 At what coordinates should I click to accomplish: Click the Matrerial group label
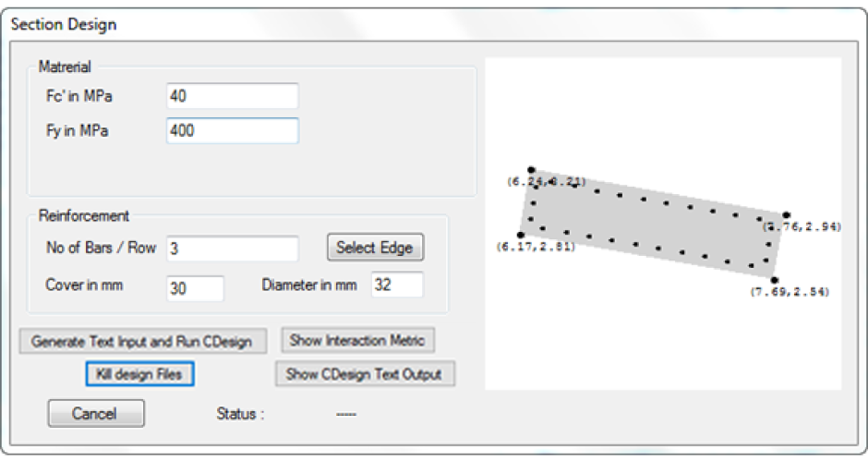click(x=65, y=67)
